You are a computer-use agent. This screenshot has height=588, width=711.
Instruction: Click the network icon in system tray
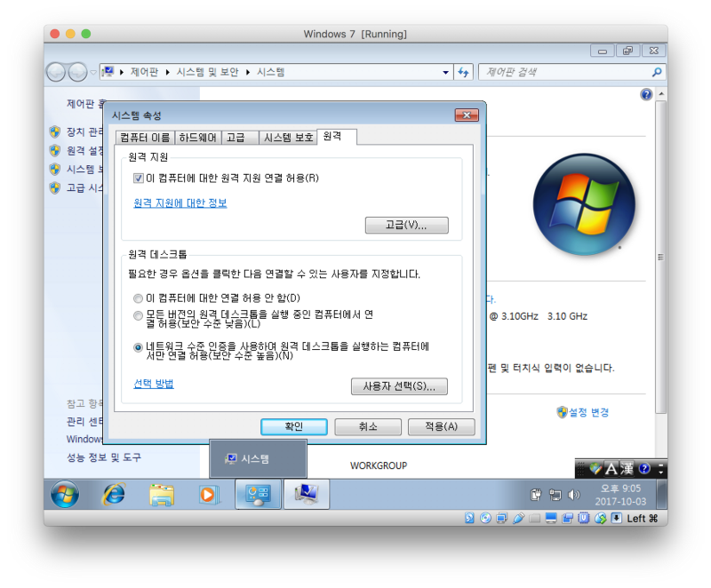click(555, 495)
